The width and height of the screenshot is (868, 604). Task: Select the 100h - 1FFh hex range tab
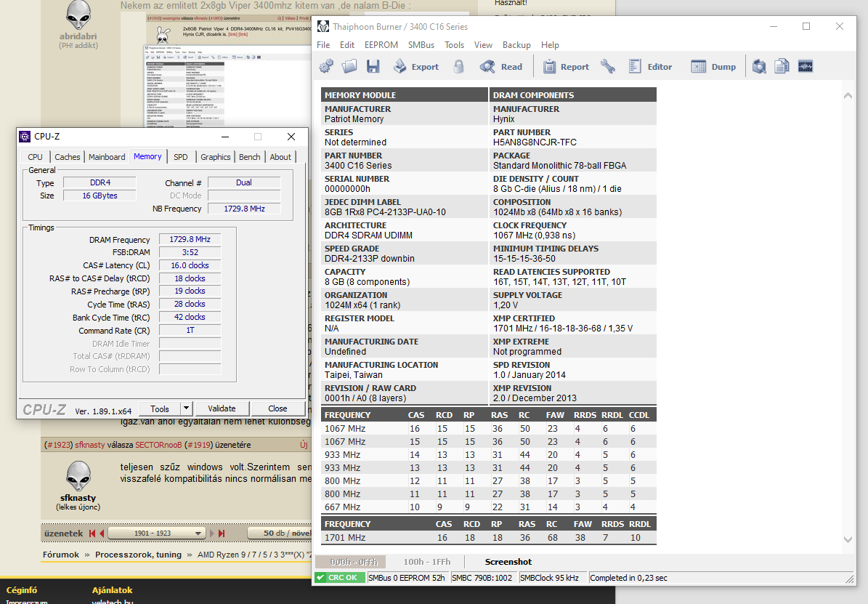(x=427, y=562)
